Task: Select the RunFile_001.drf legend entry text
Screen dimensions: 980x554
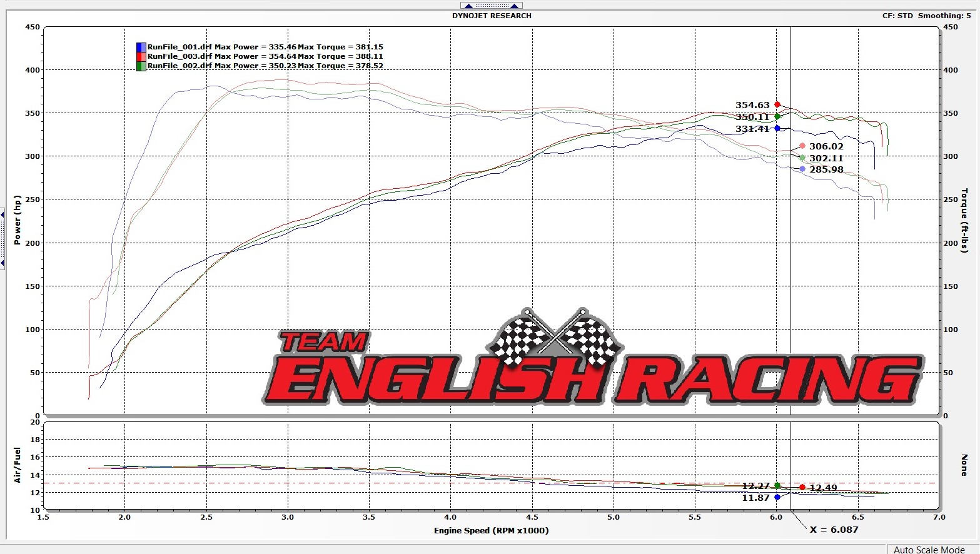Action: (x=265, y=47)
